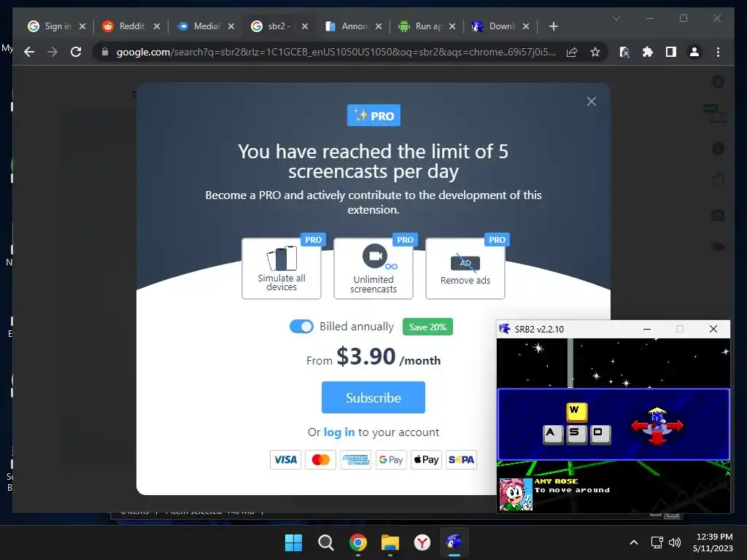The width and height of the screenshot is (747, 560).
Task: Open the Sonic SRB2 taskbar icon
Action: tap(454, 542)
